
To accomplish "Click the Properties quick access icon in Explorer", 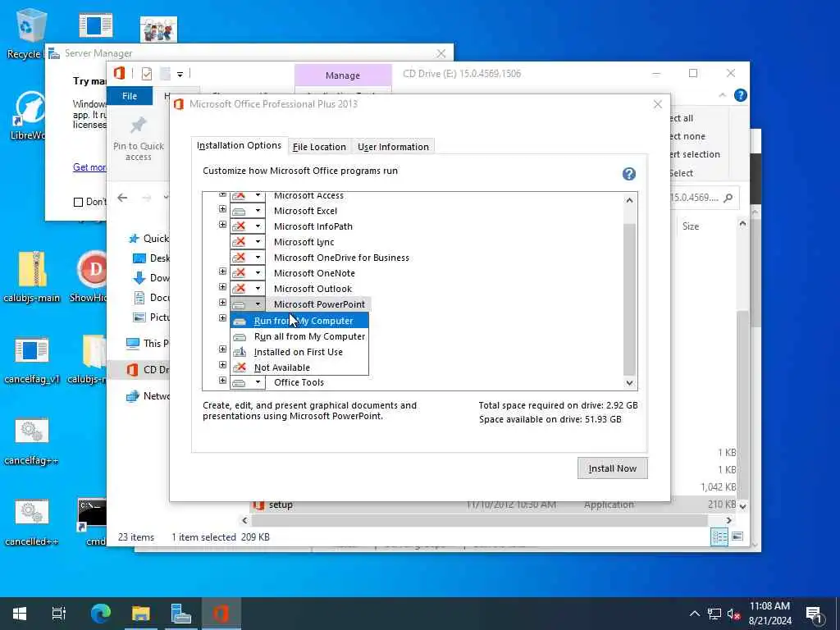I will [146, 74].
